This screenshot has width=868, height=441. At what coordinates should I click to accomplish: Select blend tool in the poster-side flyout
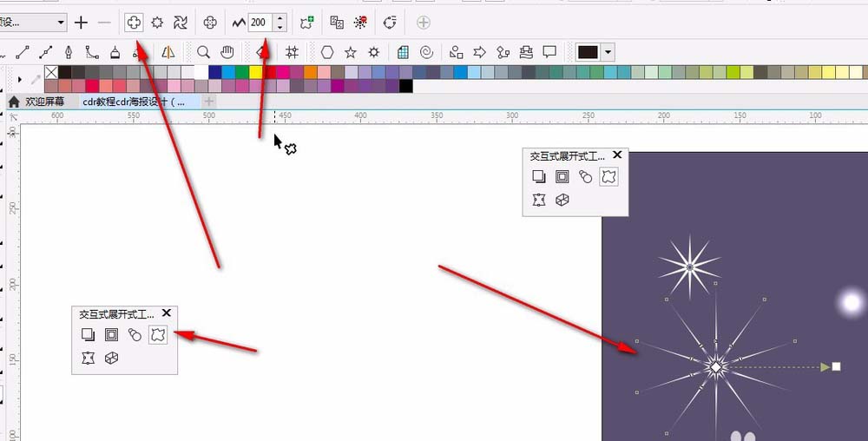point(585,176)
